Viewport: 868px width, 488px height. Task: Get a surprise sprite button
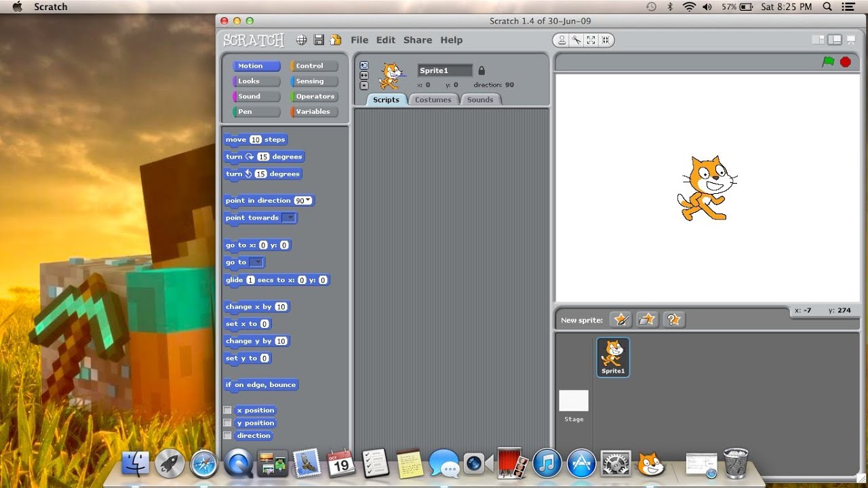[673, 319]
